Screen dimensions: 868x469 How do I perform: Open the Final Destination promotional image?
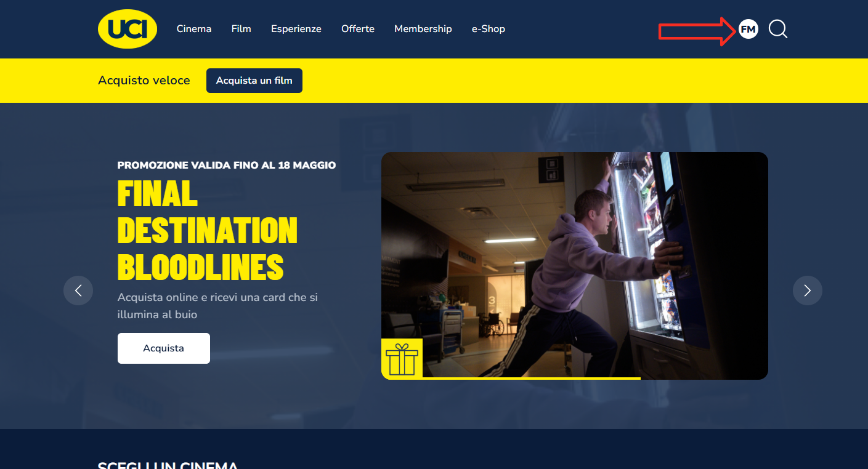pyautogui.click(x=575, y=266)
